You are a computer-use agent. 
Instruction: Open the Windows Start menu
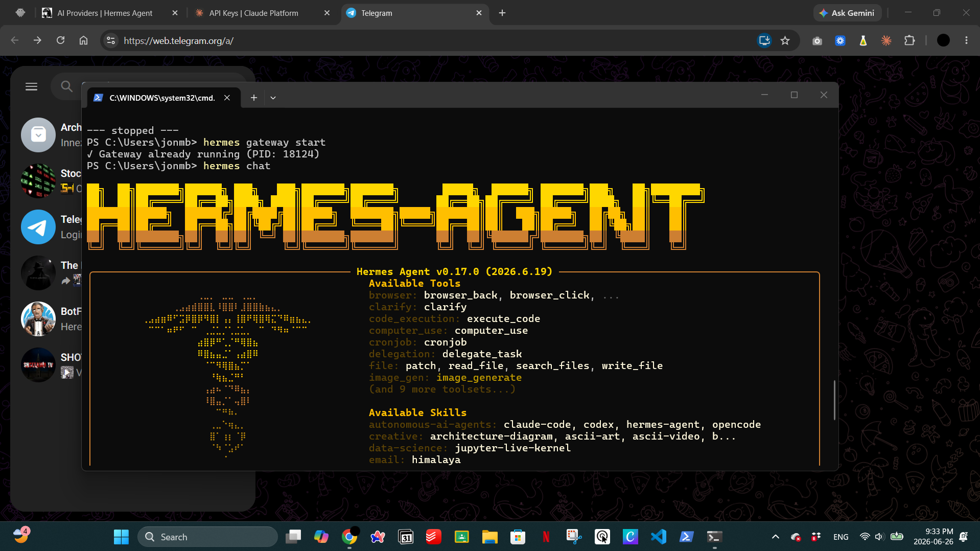coord(121,537)
